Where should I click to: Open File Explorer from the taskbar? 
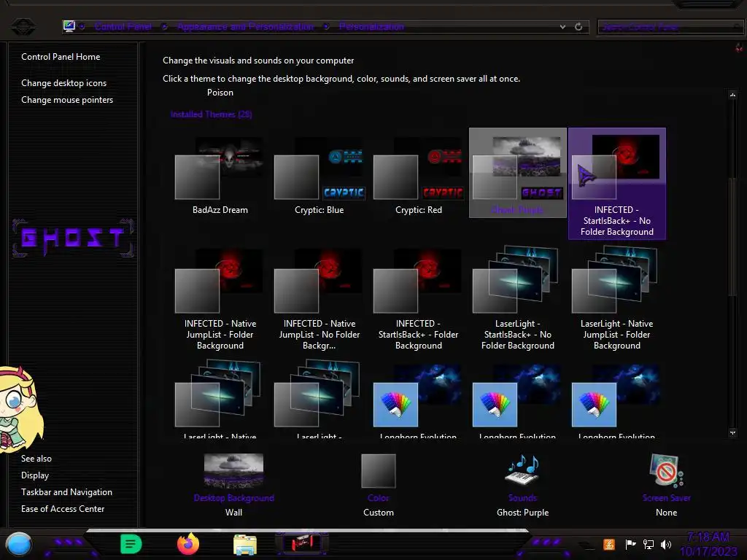click(x=245, y=545)
